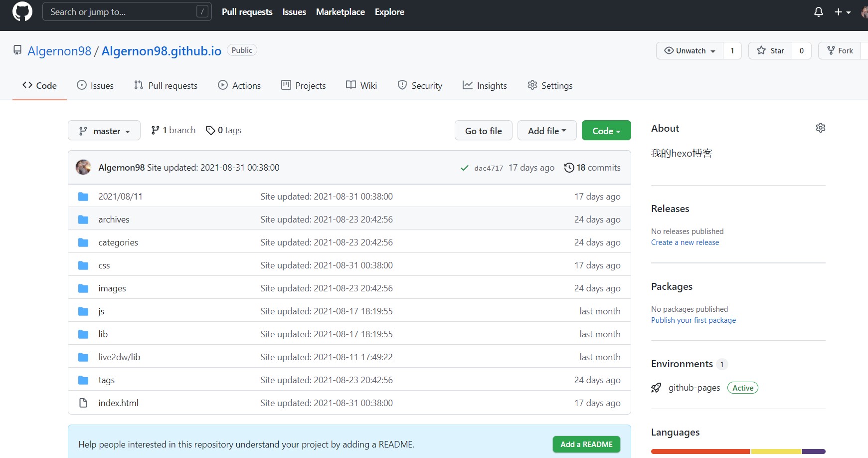The height and width of the screenshot is (458, 868).
Task: Open the commit message for js row
Action: [327, 311]
